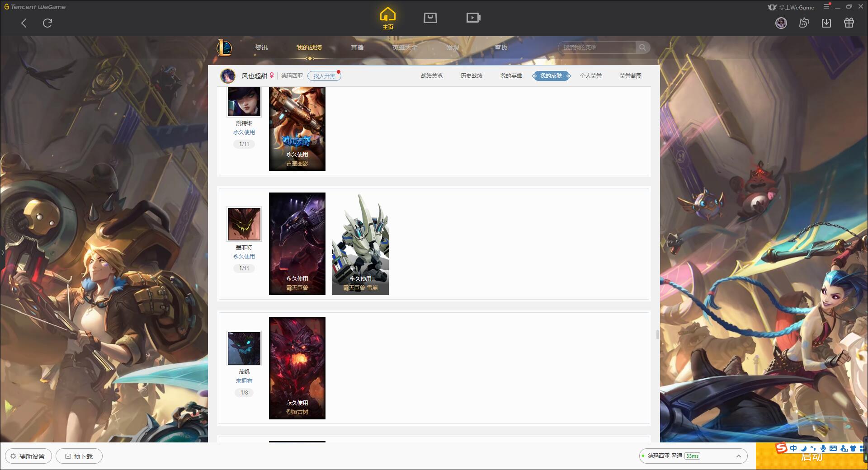The height and width of the screenshot is (470, 868).
Task: Click 未拥有 text under 茂凯
Action: (x=244, y=381)
